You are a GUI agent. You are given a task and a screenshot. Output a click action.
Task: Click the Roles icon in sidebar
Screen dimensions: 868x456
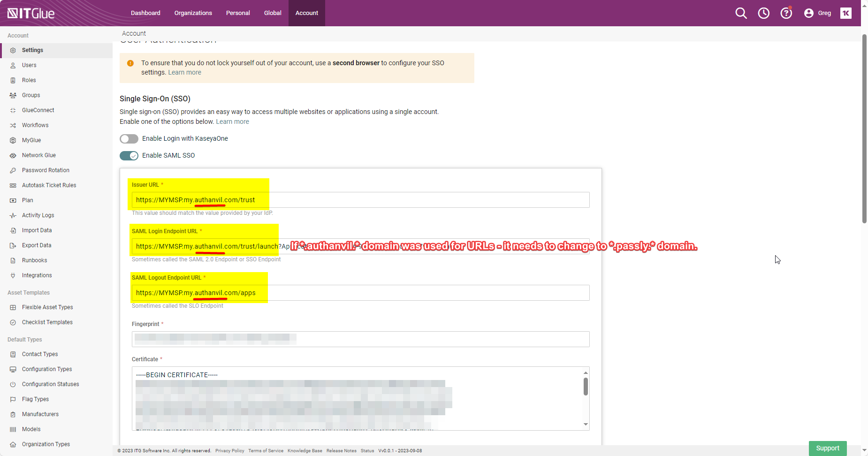tap(13, 80)
